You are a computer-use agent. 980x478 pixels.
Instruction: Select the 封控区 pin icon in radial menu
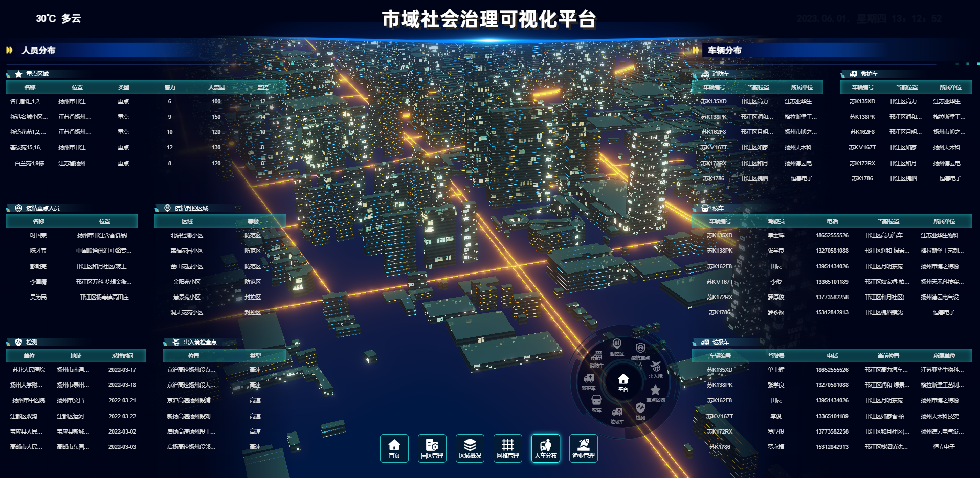pyautogui.click(x=617, y=345)
